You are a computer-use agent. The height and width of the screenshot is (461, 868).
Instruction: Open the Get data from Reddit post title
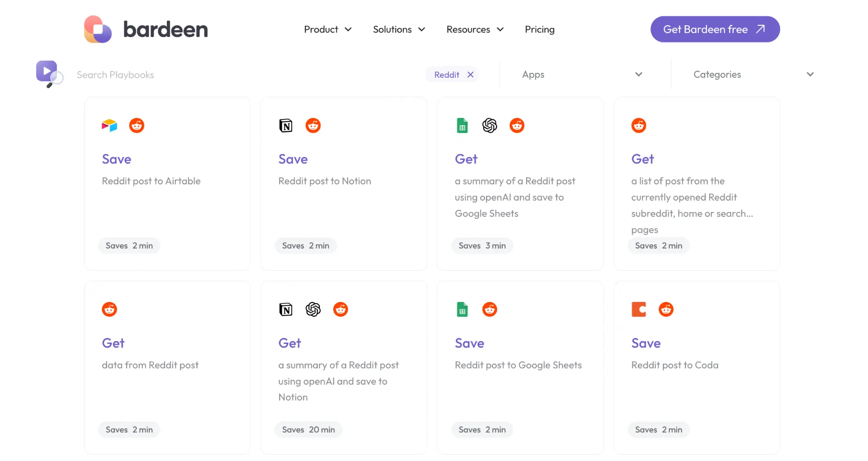(x=113, y=343)
